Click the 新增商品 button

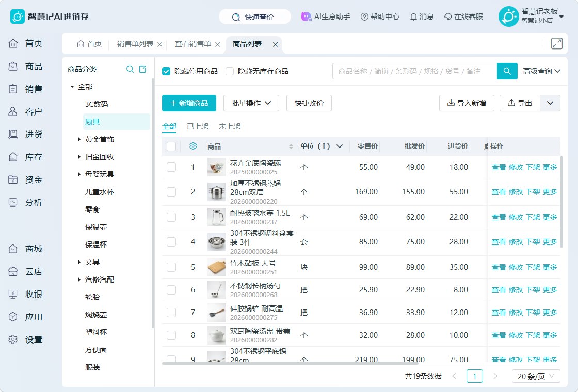[x=189, y=103]
